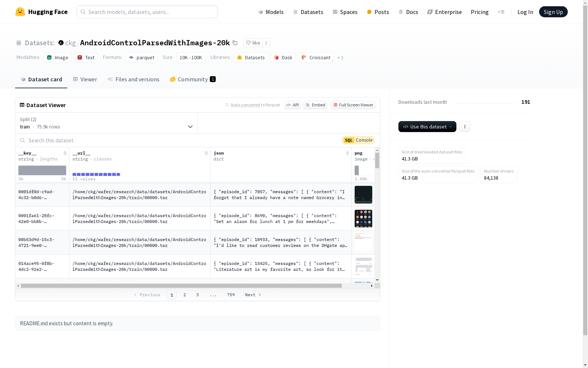Open Files and versions tab

point(133,79)
